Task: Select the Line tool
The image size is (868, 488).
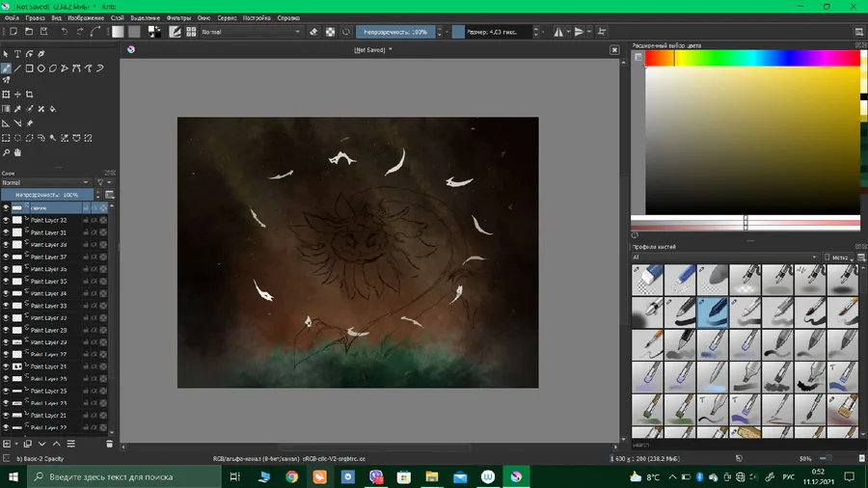Action: (17, 68)
